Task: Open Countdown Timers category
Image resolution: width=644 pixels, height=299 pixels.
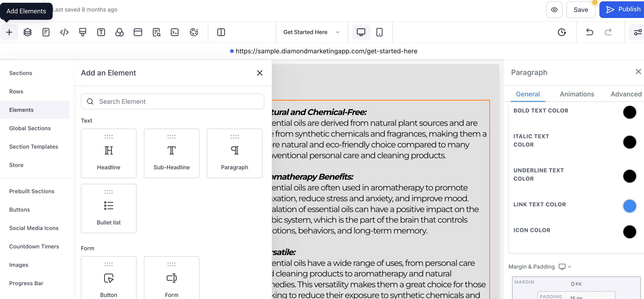Action: click(x=34, y=247)
